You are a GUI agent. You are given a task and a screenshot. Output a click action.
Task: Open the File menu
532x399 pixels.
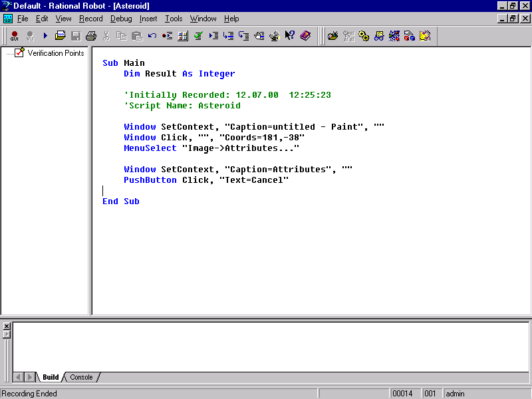click(x=23, y=19)
